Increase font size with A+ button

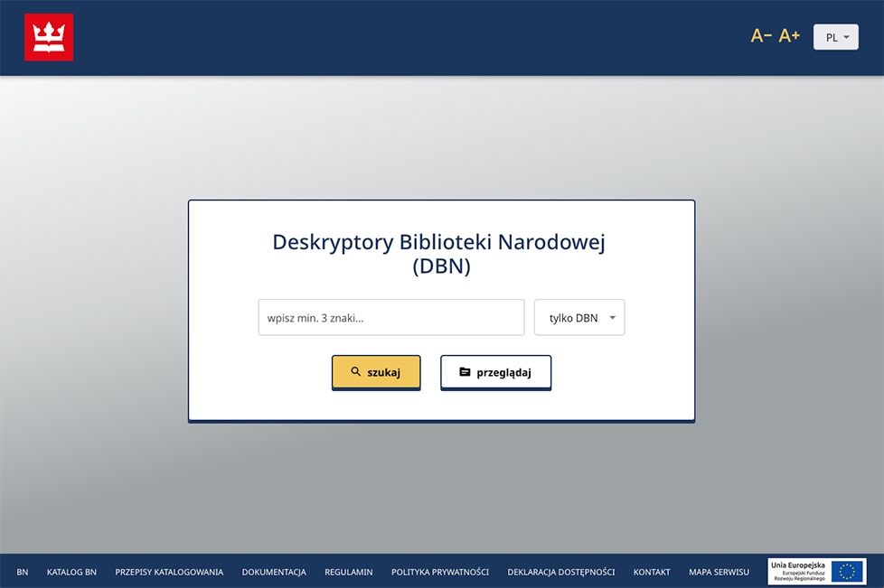[789, 36]
